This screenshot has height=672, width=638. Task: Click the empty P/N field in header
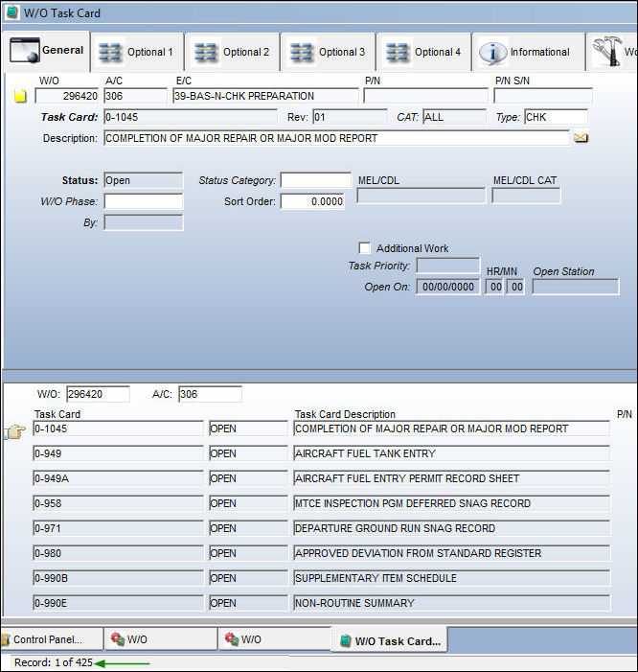(425, 96)
